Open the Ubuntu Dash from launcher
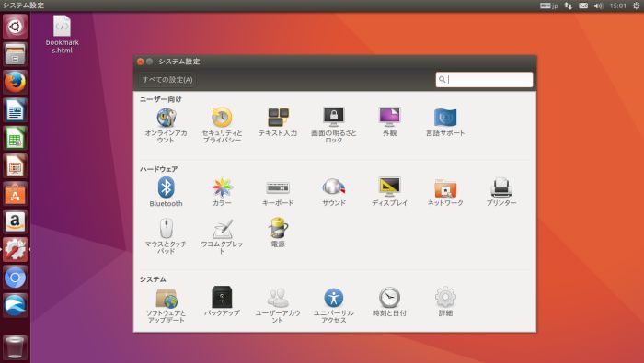 click(16, 27)
